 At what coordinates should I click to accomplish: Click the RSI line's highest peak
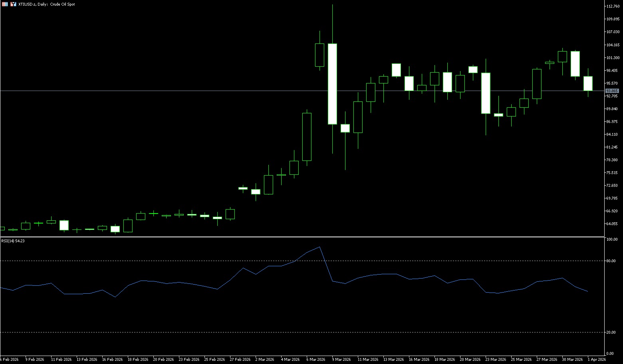(x=319, y=247)
